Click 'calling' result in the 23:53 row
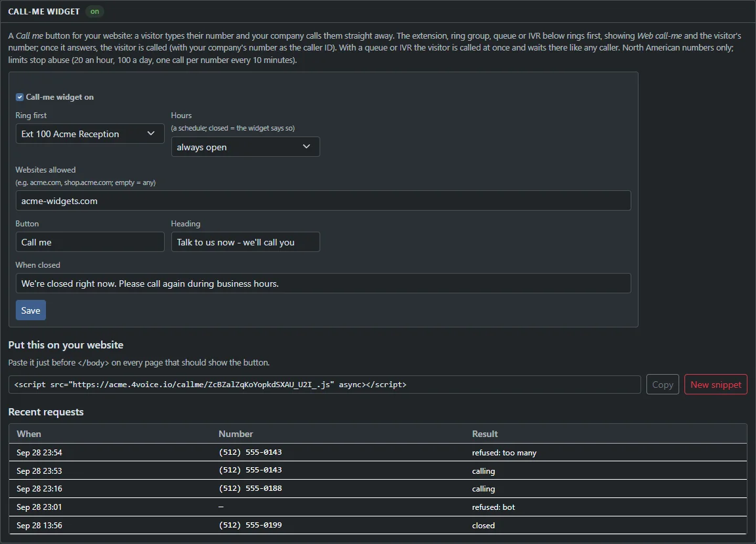Screen dimensions: 756x544 tap(483, 471)
